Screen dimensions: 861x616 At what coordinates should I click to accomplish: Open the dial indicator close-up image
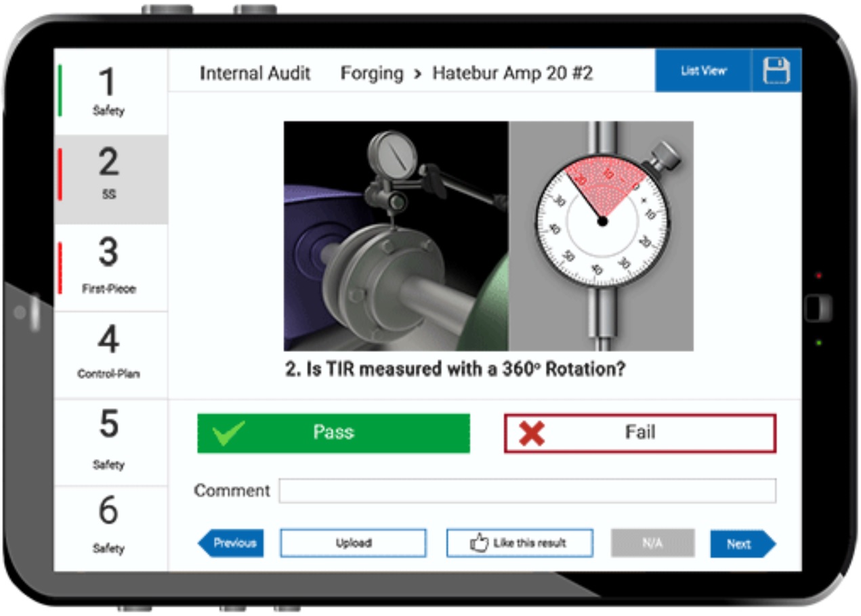[x=601, y=236]
